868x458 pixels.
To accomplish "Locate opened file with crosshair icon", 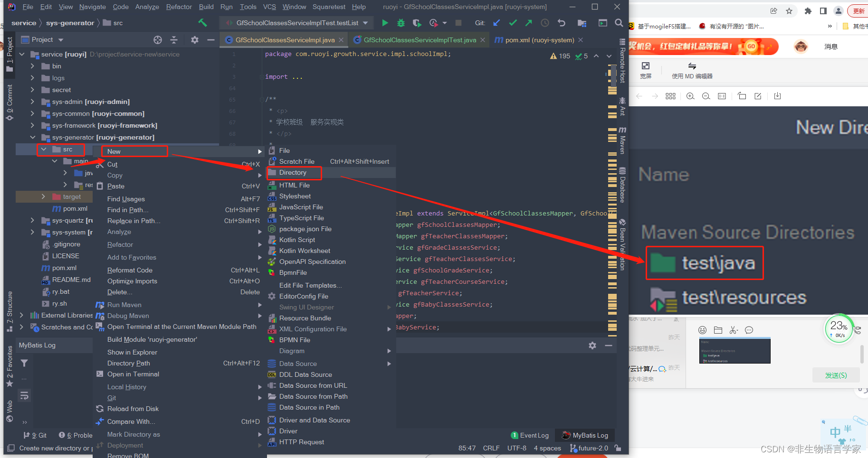I will tap(158, 40).
